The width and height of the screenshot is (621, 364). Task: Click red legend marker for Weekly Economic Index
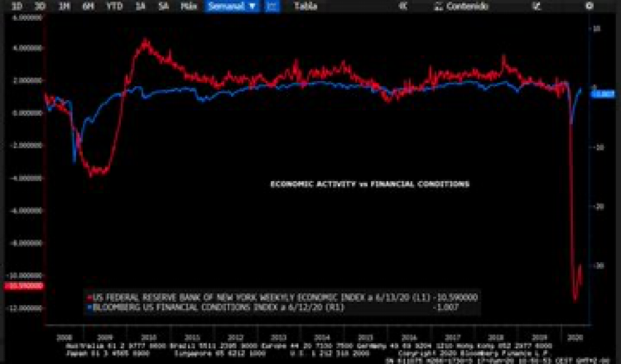(89, 296)
